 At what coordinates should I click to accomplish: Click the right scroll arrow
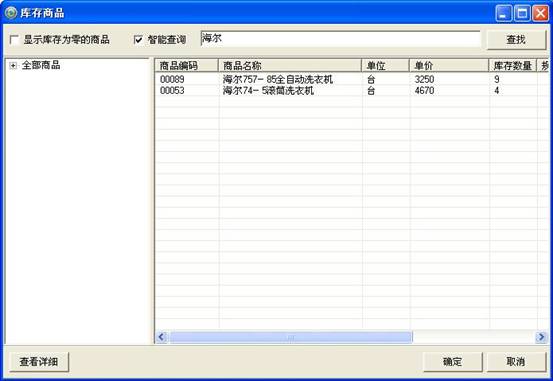(x=541, y=337)
